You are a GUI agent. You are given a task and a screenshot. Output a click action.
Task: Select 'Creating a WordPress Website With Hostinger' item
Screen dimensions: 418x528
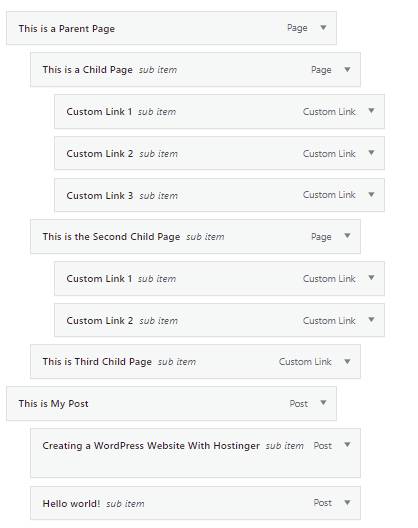195,453
